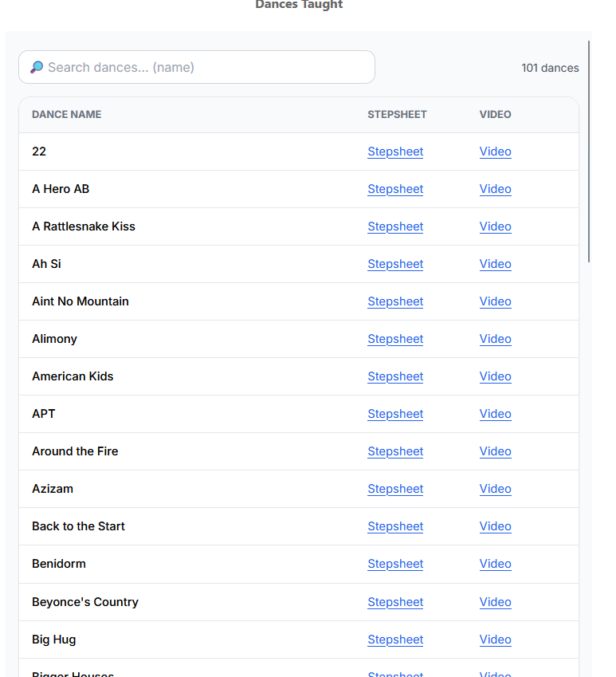Click the Dance Name column header
616x677 pixels.
[x=67, y=115]
